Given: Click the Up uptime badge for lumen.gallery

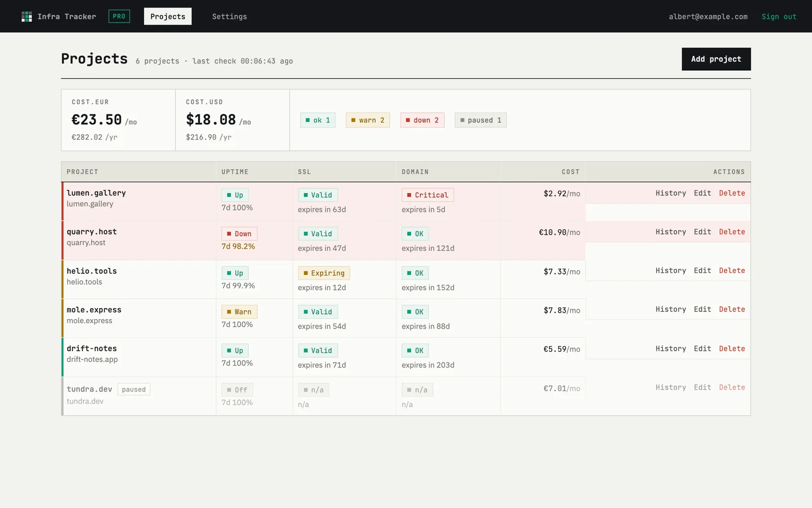Looking at the screenshot, I should pyautogui.click(x=235, y=195).
